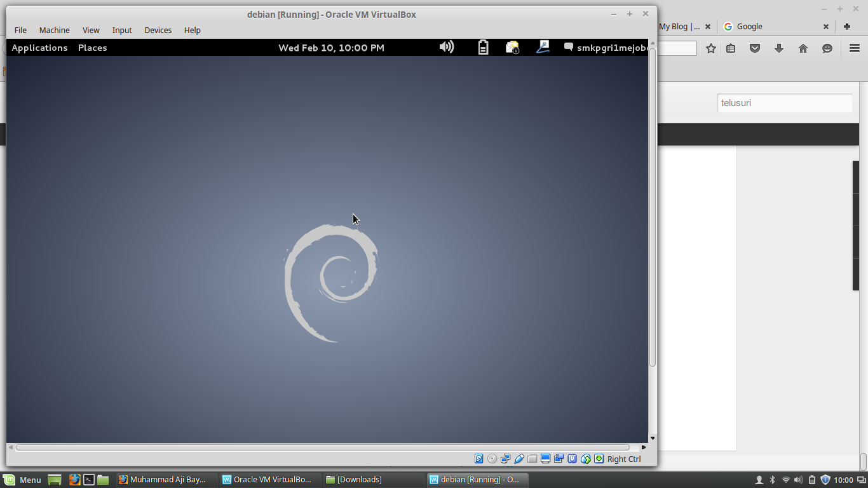
Task: Click the VirtualBox video capture icon
Action: (x=559, y=459)
